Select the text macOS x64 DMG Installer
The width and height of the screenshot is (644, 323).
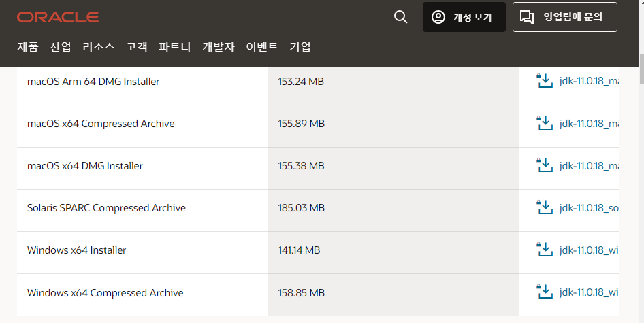pos(85,166)
